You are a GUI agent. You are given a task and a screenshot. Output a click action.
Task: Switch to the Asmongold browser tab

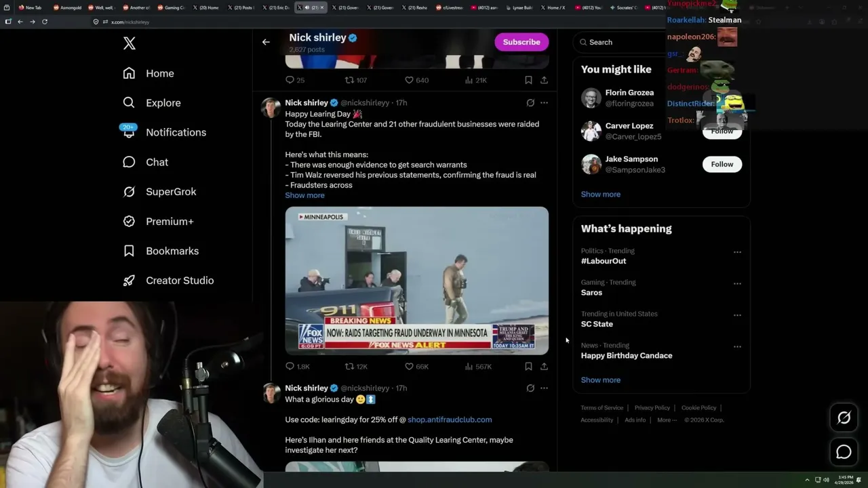[68, 7]
